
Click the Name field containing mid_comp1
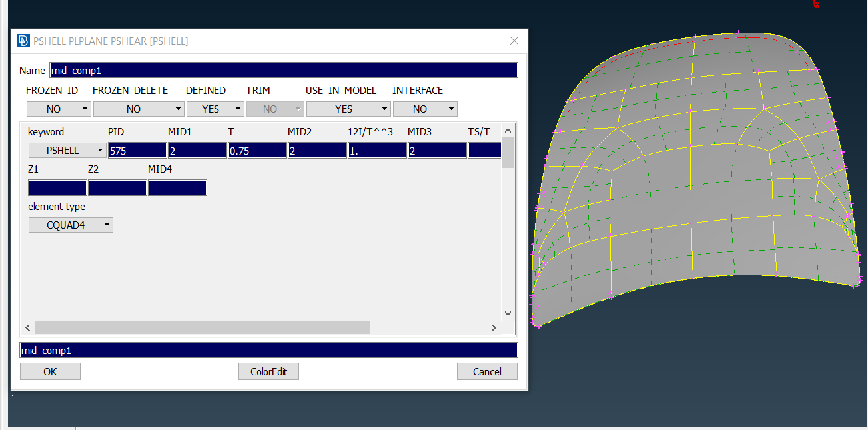pyautogui.click(x=283, y=70)
